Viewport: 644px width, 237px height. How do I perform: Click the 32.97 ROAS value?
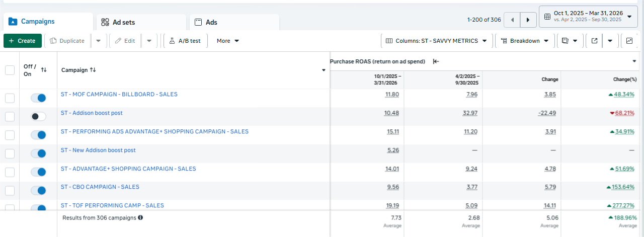click(x=470, y=113)
